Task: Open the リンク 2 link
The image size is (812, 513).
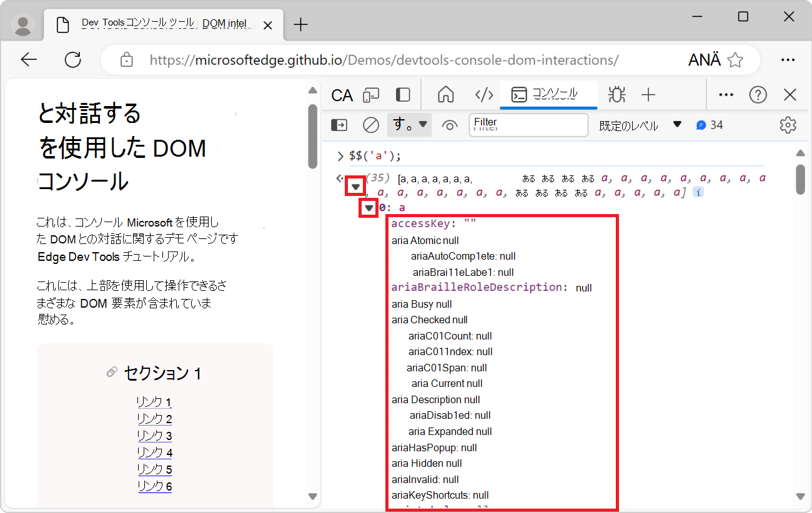Action: click(x=155, y=419)
